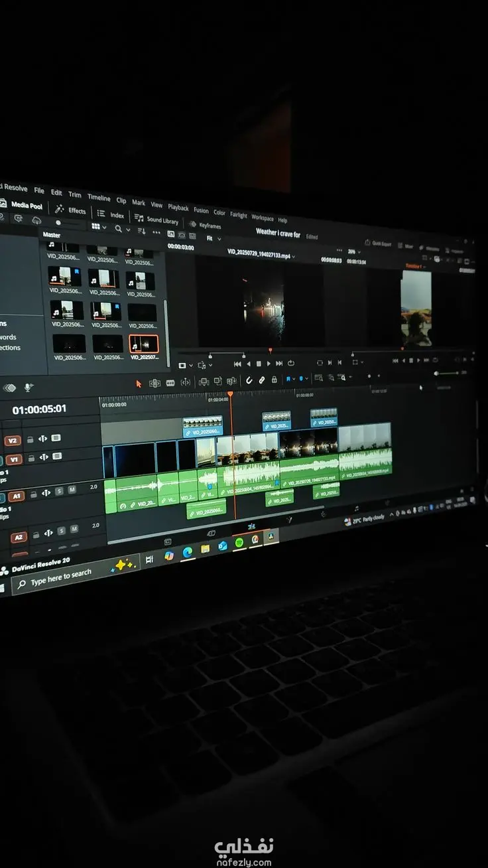Open the Keyframes panel
488x868 pixels.
point(206,224)
